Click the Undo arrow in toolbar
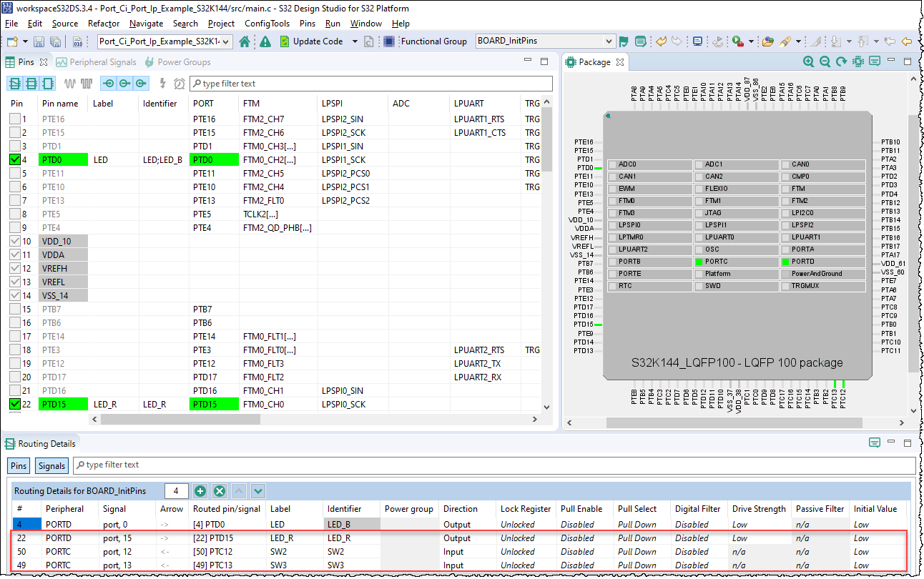The width and height of the screenshot is (924, 579). 661,41
